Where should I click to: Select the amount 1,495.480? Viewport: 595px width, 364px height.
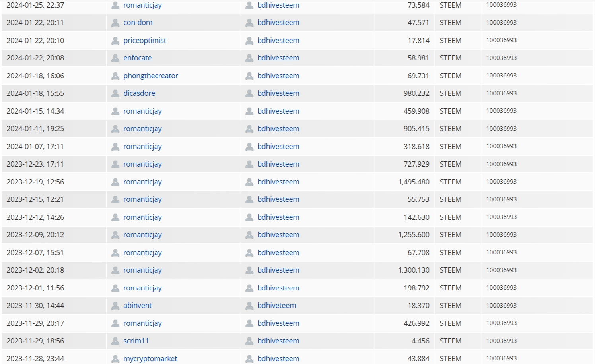pos(414,182)
